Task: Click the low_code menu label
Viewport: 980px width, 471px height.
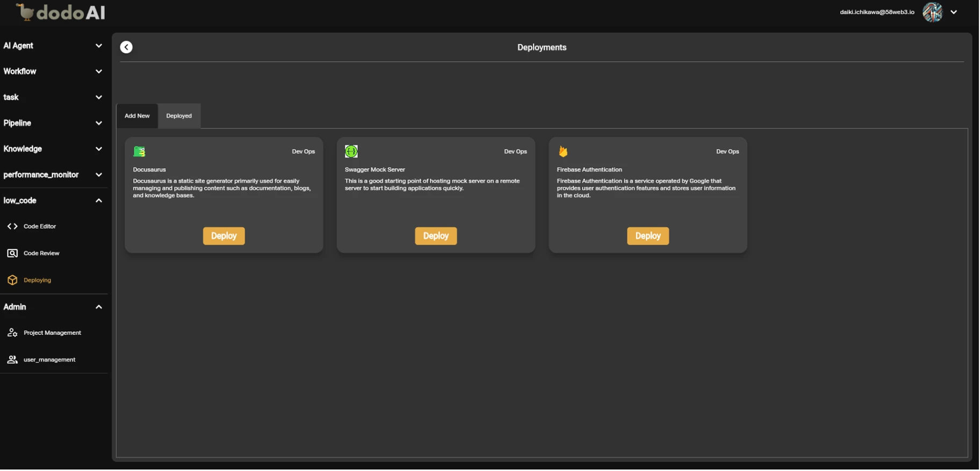Action: click(x=20, y=201)
